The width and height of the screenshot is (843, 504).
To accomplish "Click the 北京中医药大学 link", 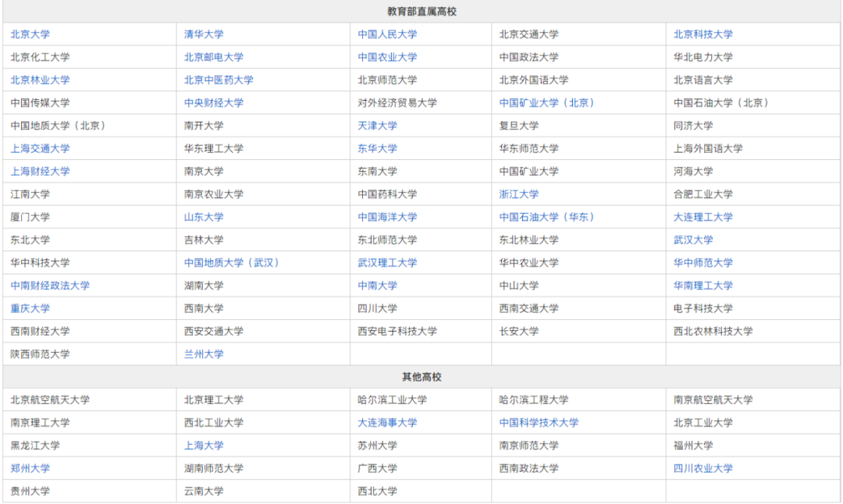I will coord(219,80).
